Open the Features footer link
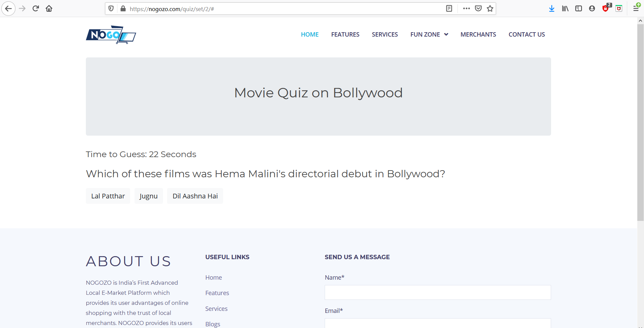644x328 pixels. 217,293
